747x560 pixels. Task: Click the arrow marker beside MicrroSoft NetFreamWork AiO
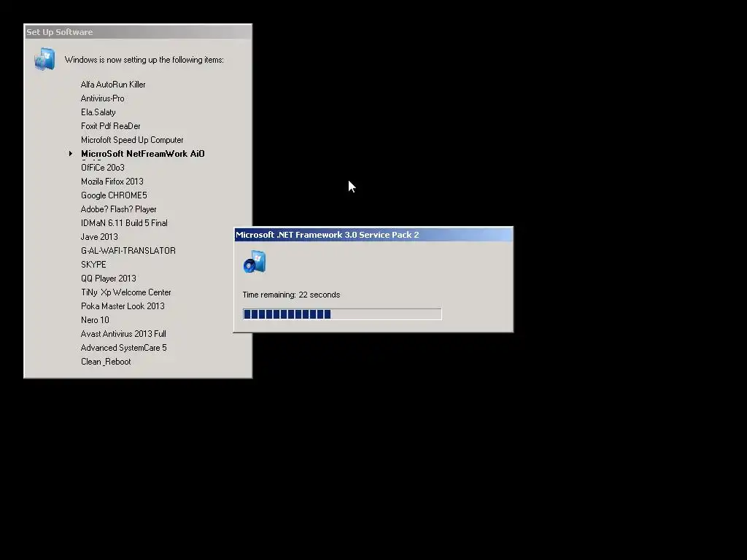coord(71,153)
